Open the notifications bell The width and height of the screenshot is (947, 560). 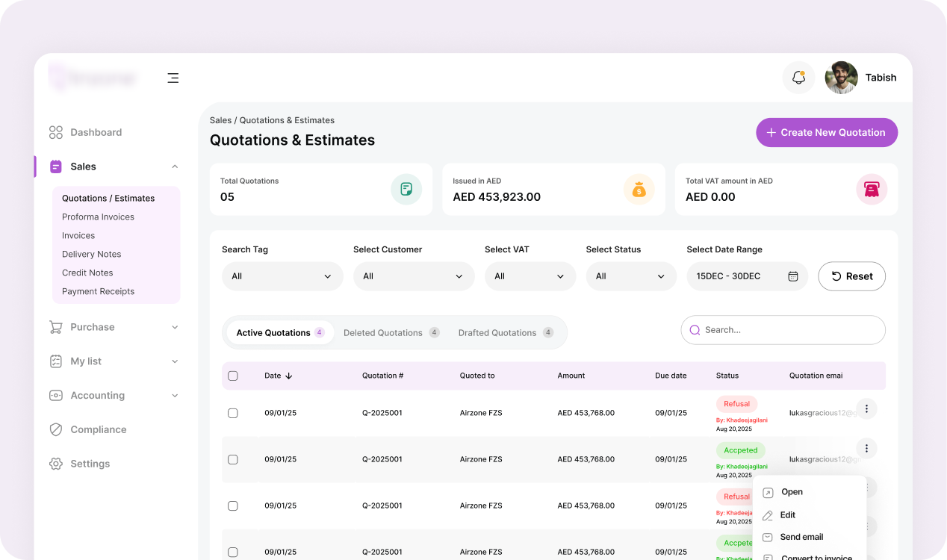(x=798, y=78)
